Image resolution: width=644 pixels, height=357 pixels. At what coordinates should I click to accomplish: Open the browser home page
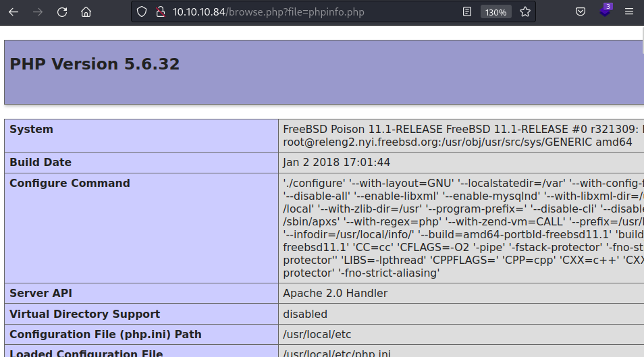point(86,12)
